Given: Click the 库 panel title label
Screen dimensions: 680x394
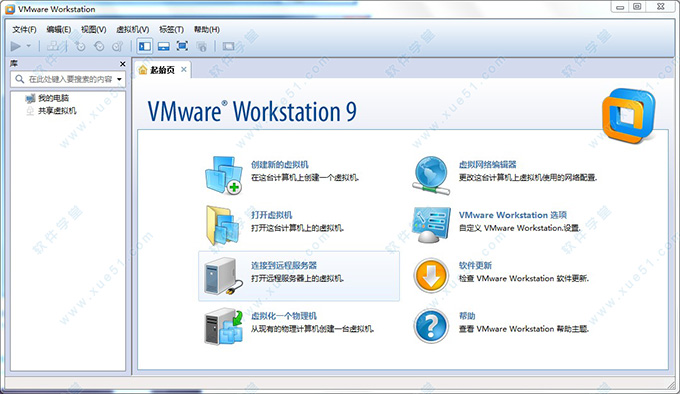Looking at the screenshot, I should [x=14, y=64].
